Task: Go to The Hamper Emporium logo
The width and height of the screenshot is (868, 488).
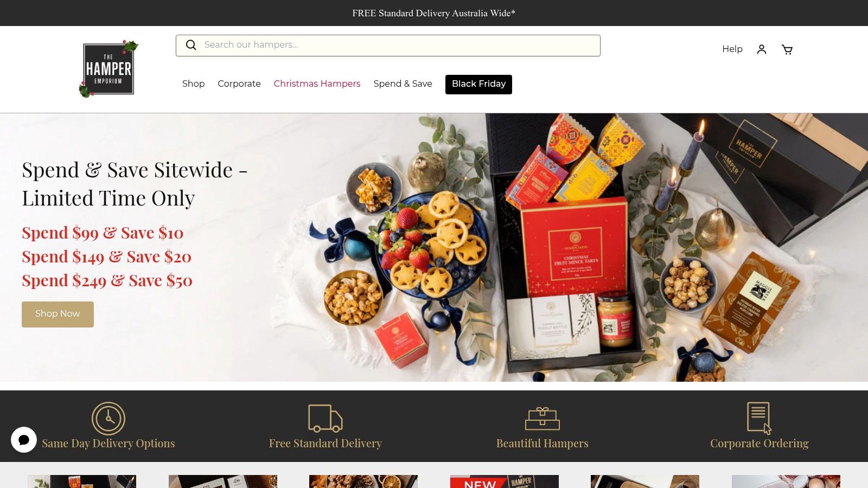Action: point(108,69)
